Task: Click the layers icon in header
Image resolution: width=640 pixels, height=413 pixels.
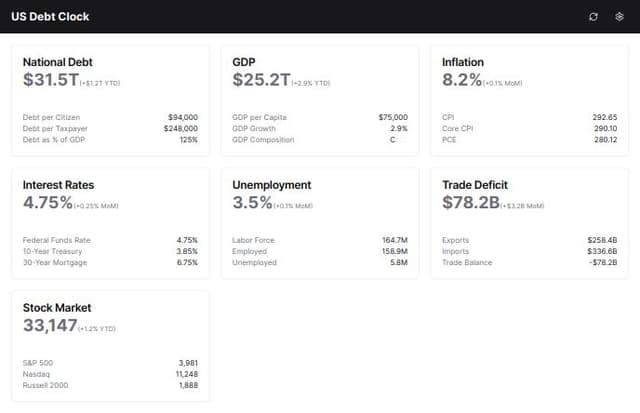Action: pyautogui.click(x=619, y=16)
